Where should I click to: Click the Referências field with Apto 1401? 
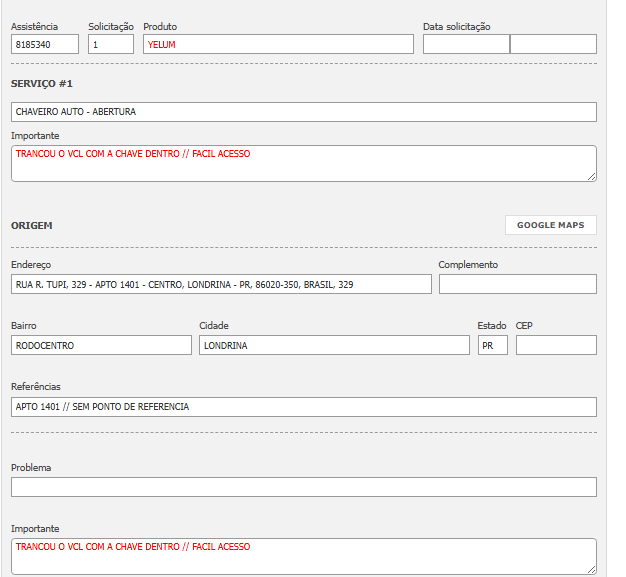pos(304,407)
